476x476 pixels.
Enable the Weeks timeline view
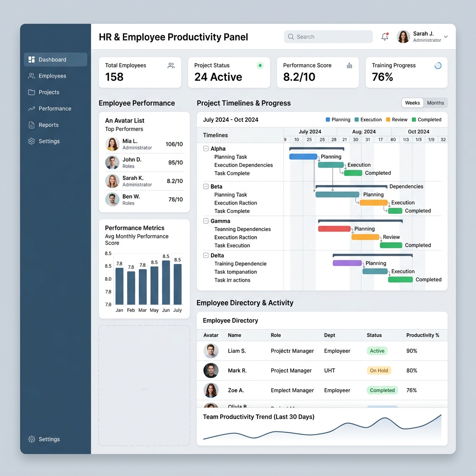(412, 103)
